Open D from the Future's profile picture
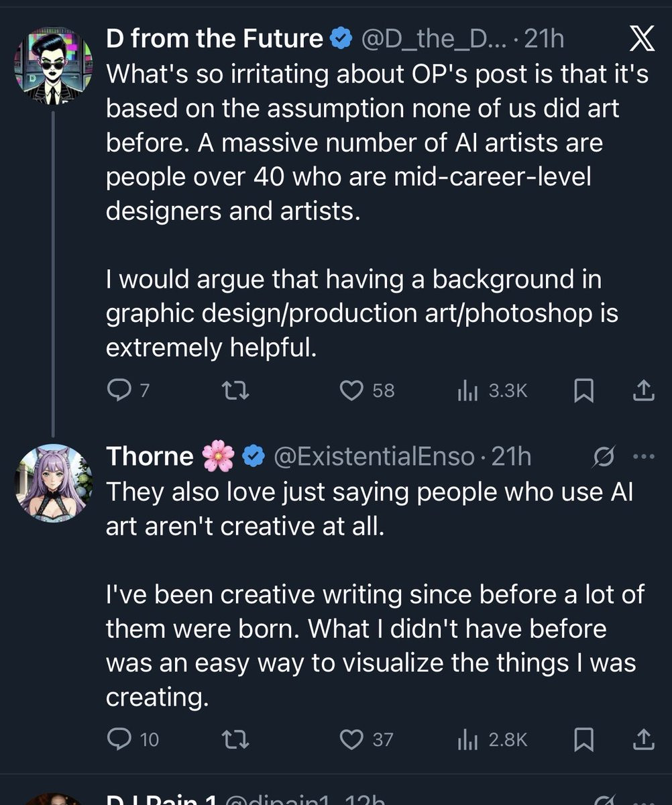This screenshot has height=805, width=672. click(x=53, y=66)
